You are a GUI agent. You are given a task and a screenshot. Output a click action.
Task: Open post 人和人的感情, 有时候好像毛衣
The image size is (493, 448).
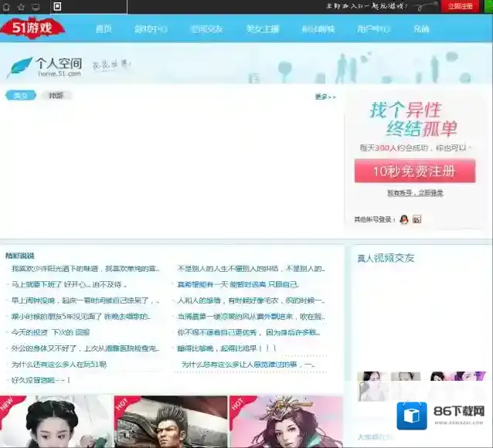coord(251,300)
